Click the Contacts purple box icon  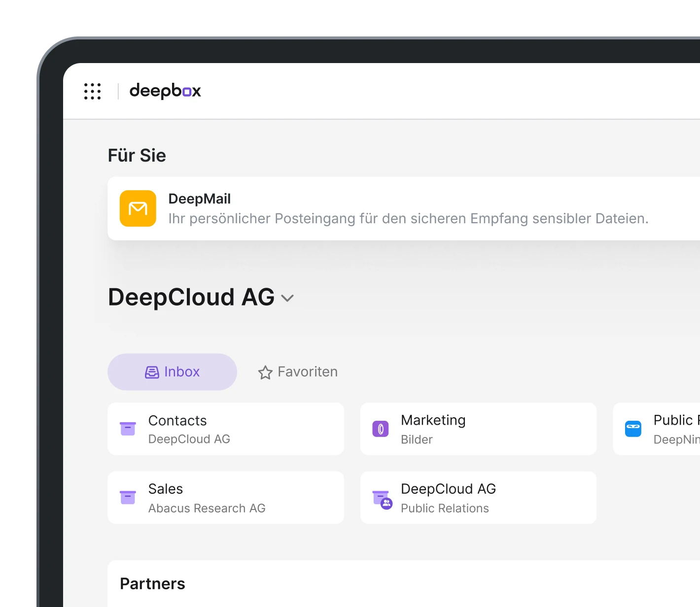pos(128,429)
